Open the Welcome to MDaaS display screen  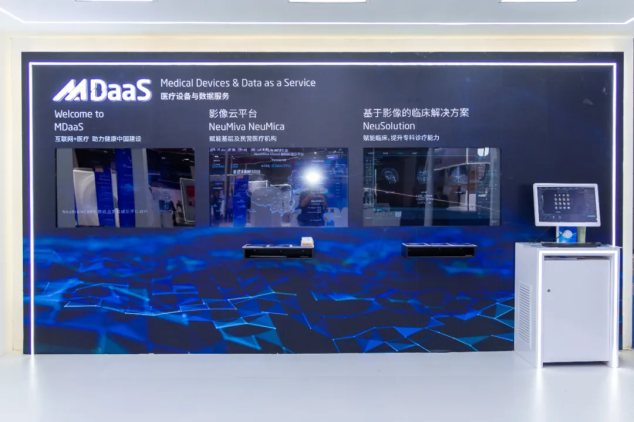point(125,187)
